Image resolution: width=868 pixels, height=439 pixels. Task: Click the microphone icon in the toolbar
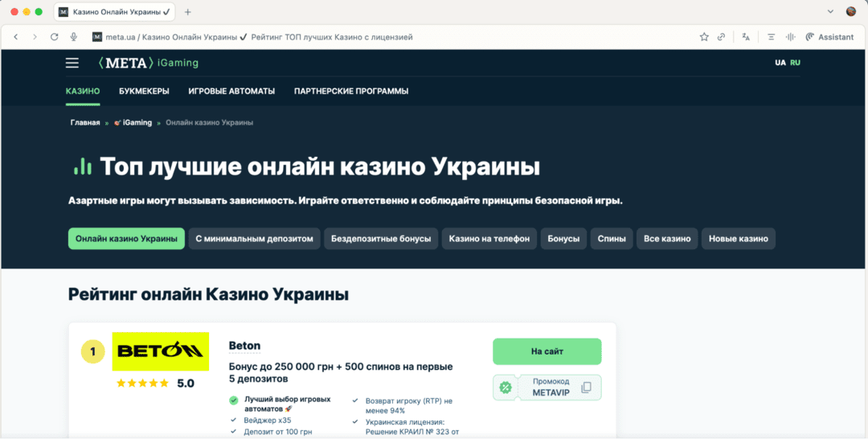tap(73, 37)
